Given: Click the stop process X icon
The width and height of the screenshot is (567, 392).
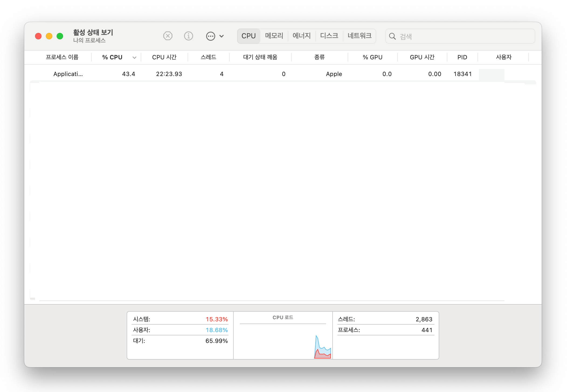Looking at the screenshot, I should (x=168, y=36).
